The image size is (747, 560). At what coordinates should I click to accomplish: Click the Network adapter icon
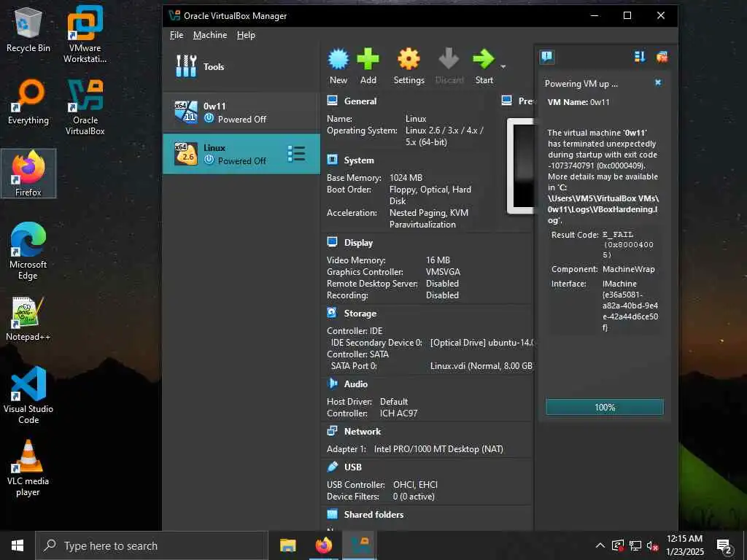(332, 431)
